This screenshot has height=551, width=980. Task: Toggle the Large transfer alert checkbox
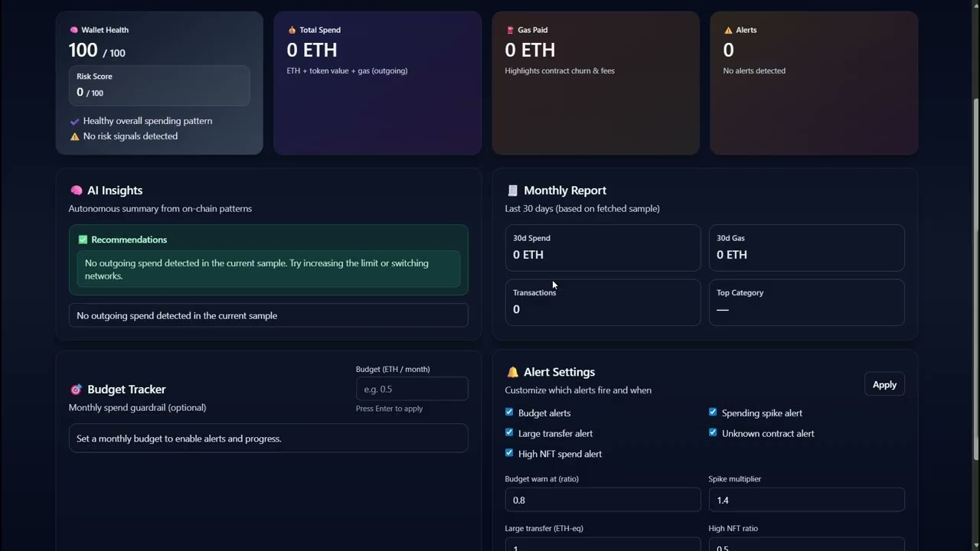tap(509, 432)
